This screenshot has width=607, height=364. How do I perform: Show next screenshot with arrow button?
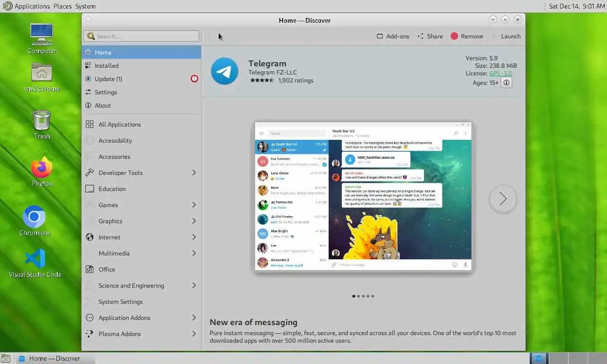503,199
